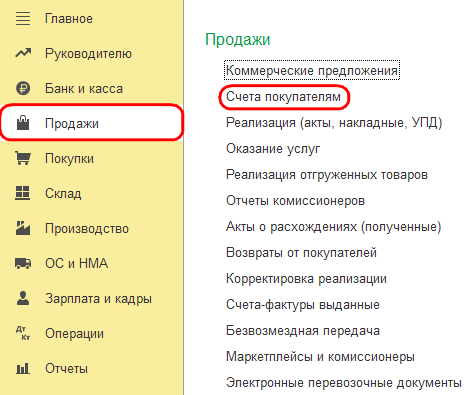
Task: Open the Склад section
Action: point(63,194)
